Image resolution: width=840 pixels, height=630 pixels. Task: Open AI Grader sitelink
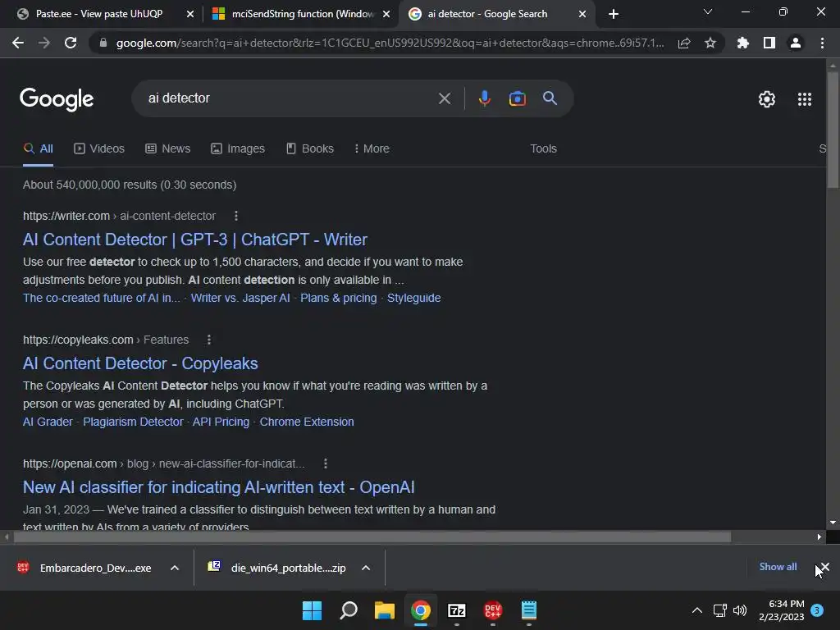(48, 422)
